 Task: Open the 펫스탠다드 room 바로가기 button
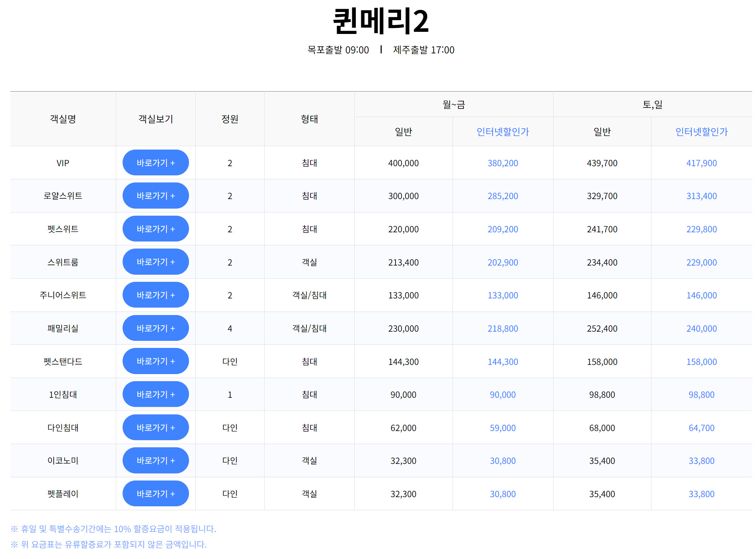[155, 361]
